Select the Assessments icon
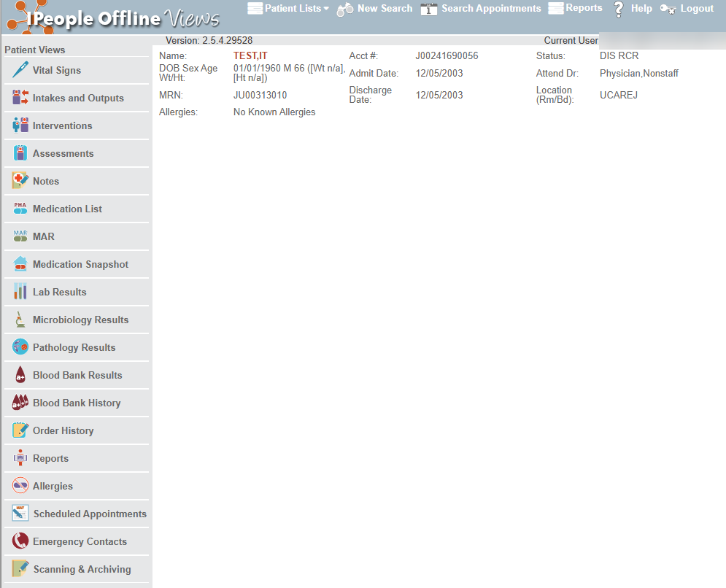Image resolution: width=726 pixels, height=588 pixels. [x=20, y=152]
